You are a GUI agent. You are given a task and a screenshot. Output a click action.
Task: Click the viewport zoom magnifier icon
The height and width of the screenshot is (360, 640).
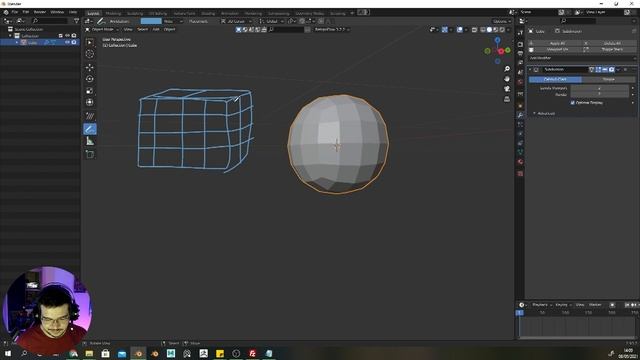(507, 69)
